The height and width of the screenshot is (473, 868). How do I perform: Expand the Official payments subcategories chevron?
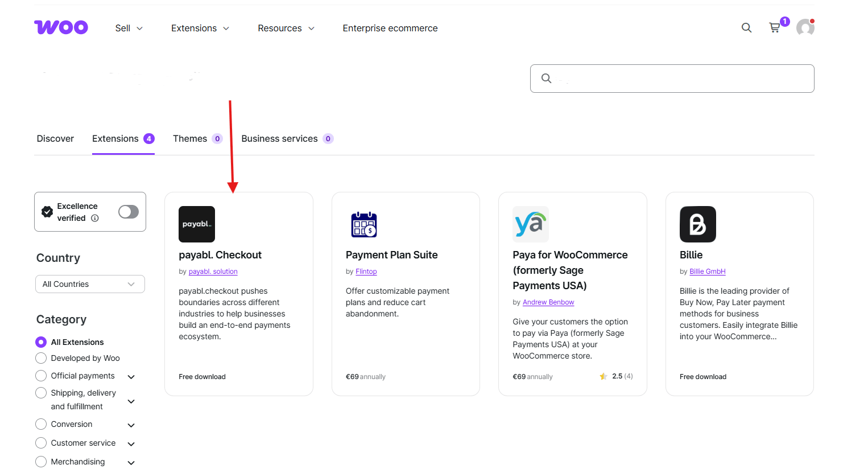pyautogui.click(x=131, y=377)
